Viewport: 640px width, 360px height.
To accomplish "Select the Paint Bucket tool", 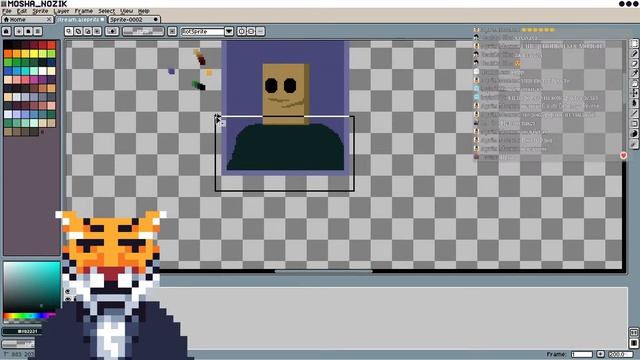I will [x=634, y=103].
